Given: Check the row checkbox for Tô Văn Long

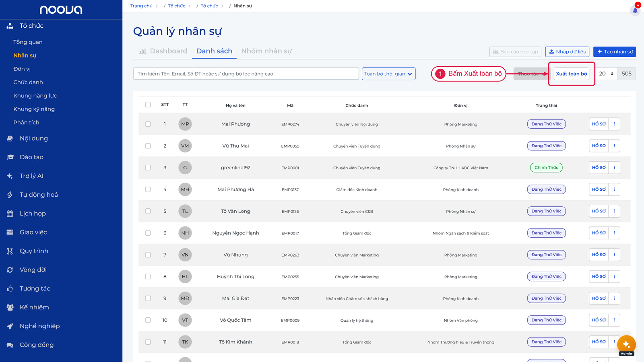Looking at the screenshot, I should [148, 211].
